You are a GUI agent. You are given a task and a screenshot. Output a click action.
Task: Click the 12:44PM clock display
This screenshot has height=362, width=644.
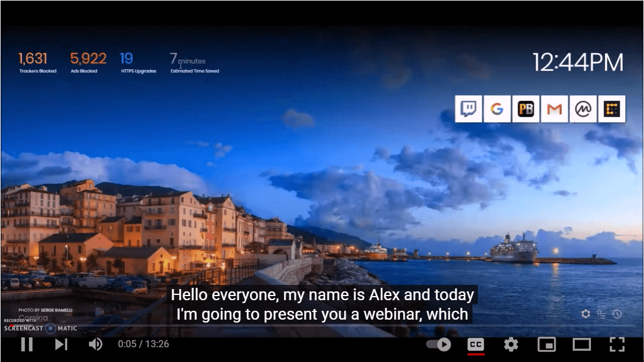click(x=578, y=62)
